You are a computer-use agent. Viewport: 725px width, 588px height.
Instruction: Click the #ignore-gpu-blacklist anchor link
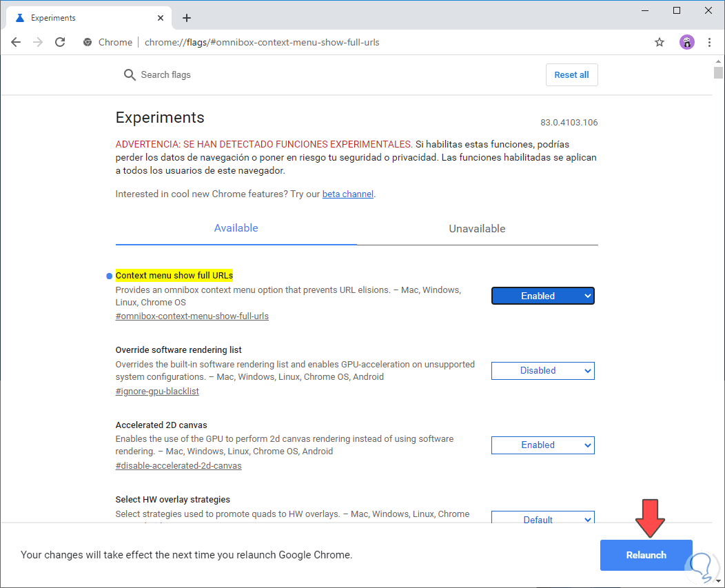[x=157, y=392]
